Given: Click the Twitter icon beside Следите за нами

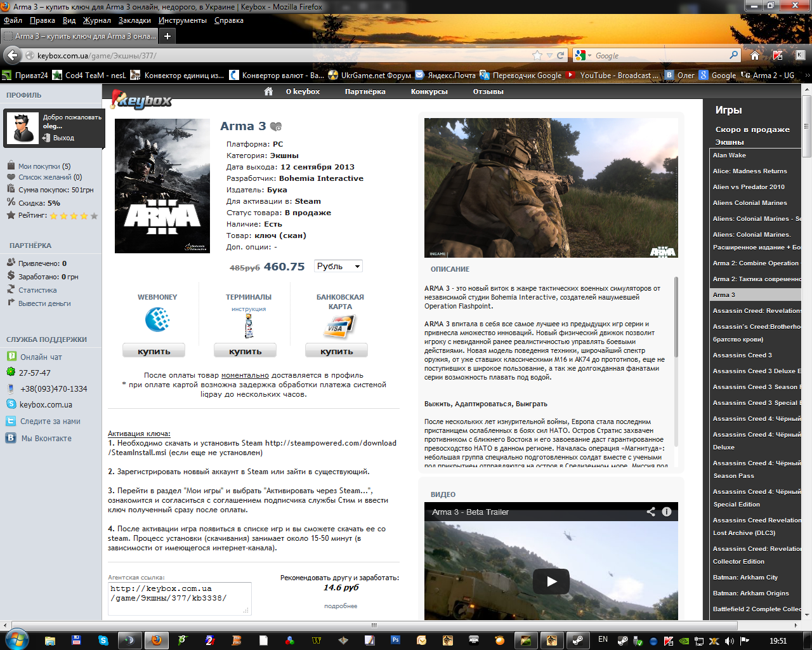Looking at the screenshot, I should [11, 421].
